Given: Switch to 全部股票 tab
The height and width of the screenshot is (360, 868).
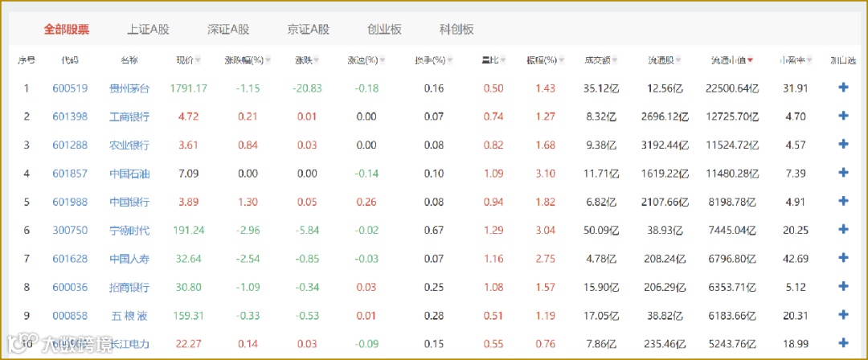Looking at the screenshot, I should pyautogui.click(x=67, y=30).
